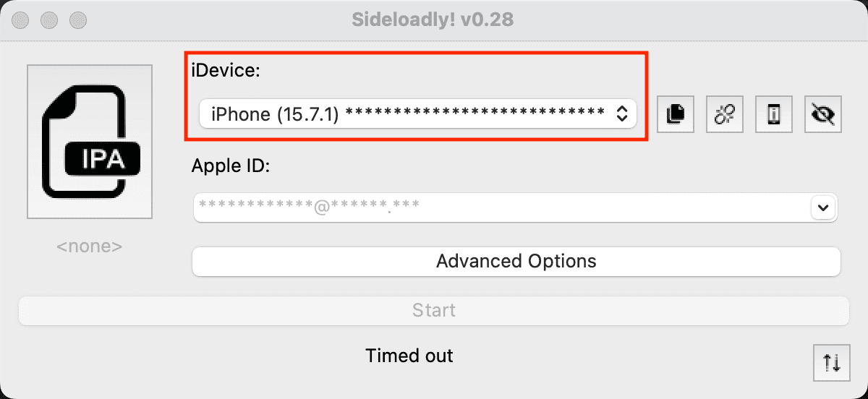Image resolution: width=868 pixels, height=399 pixels.
Task: Click the broken chain unpair icon
Action: (x=725, y=114)
